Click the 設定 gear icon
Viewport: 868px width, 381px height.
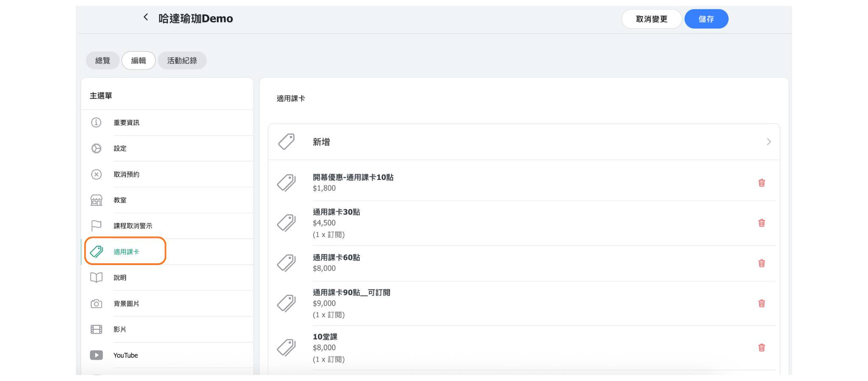click(x=96, y=149)
